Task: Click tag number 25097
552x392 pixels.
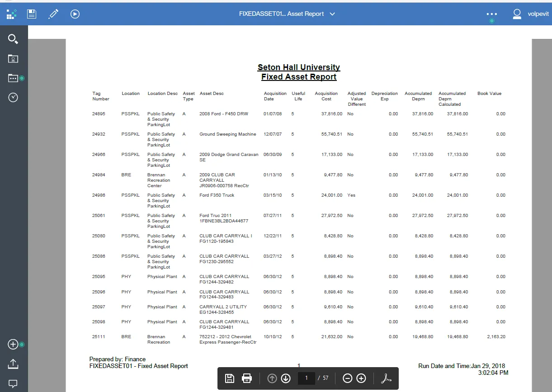Action: [x=99, y=307]
